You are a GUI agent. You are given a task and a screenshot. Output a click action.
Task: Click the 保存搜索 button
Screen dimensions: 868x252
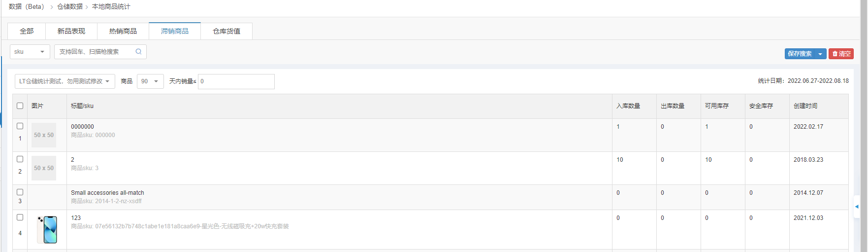pos(800,54)
